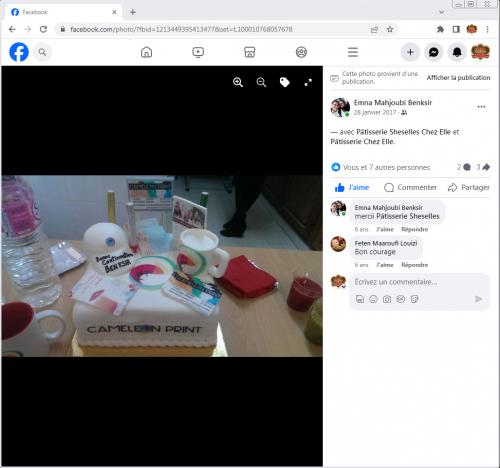Open the post options three-dot menu
This screenshot has width=500, height=468.
coord(481,107)
